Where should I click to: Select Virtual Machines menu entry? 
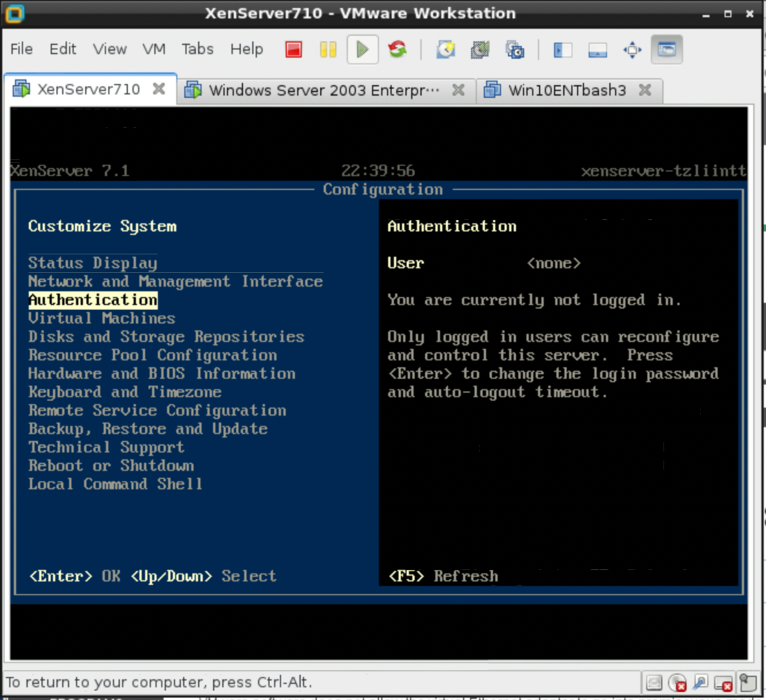102,319
